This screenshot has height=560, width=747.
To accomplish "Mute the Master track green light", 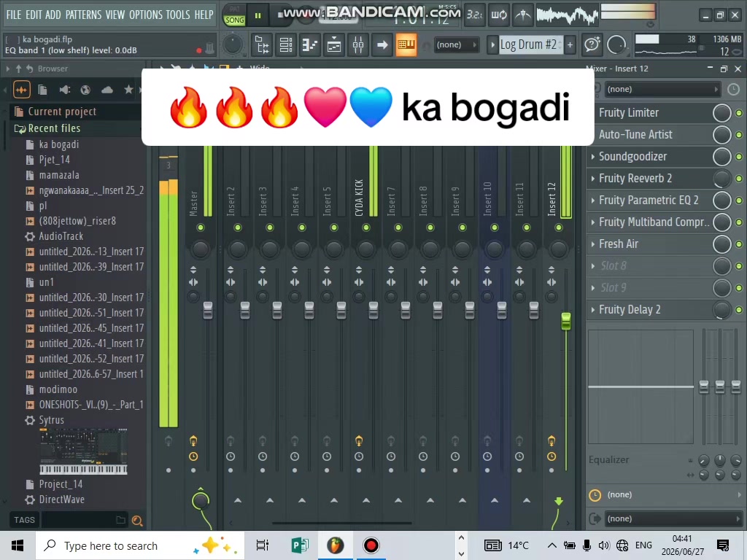I will [201, 227].
